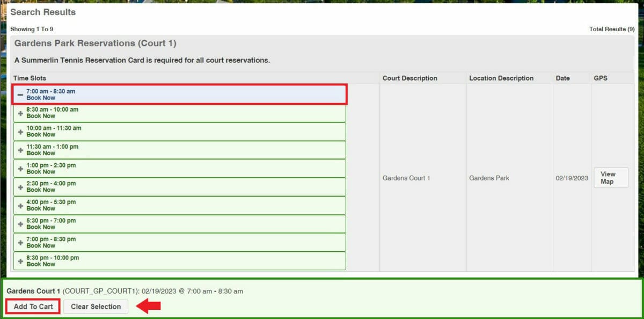Expand the 8:30 am - 10:00 am plus icon

pyautogui.click(x=20, y=113)
